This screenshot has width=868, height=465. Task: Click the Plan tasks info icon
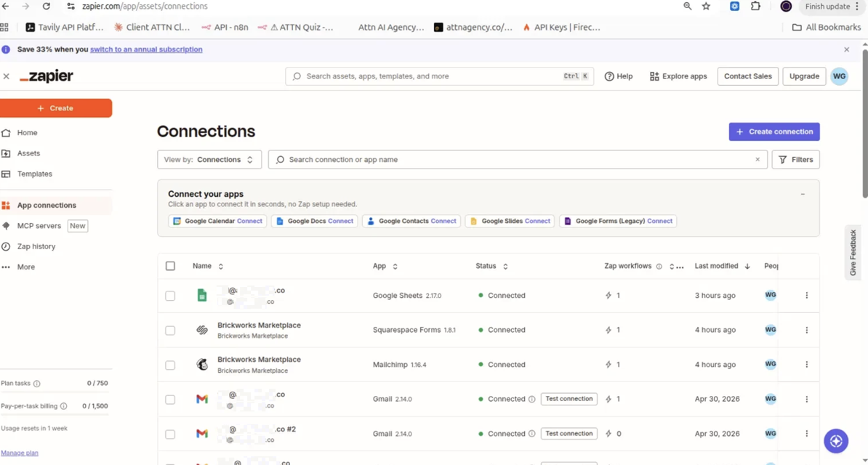click(x=36, y=384)
